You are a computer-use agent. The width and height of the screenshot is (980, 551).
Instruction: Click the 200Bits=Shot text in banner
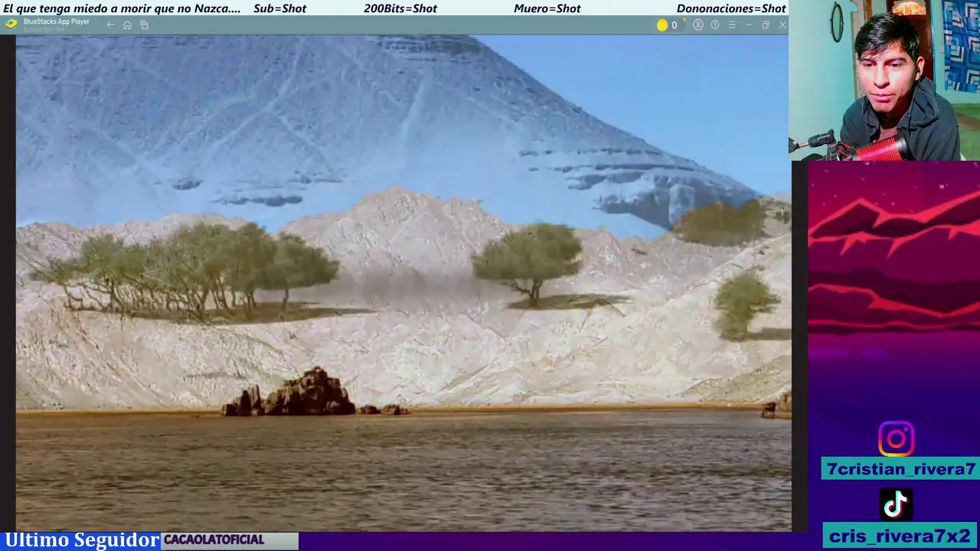click(400, 8)
